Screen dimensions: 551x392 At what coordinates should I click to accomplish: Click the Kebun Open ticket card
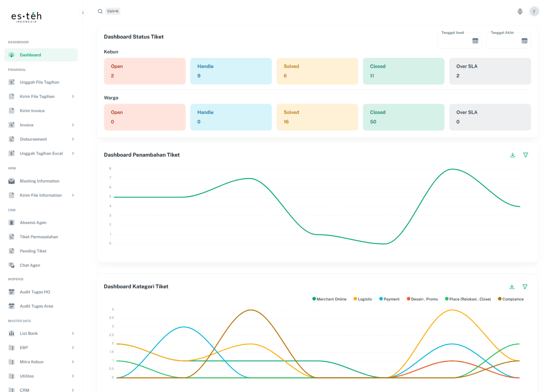click(145, 71)
